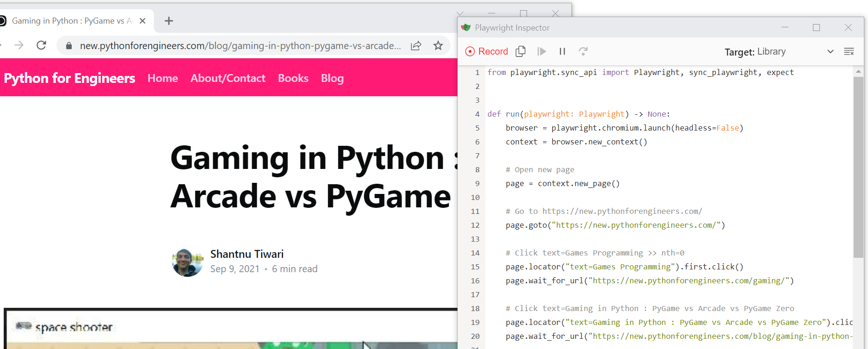Copy the generated code via copy icon
Image resolution: width=868 pixels, height=349 pixels.
[x=521, y=51]
